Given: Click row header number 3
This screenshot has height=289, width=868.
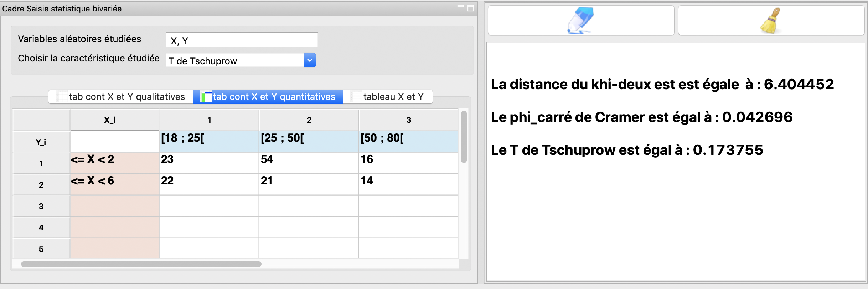Looking at the screenshot, I should (41, 206).
